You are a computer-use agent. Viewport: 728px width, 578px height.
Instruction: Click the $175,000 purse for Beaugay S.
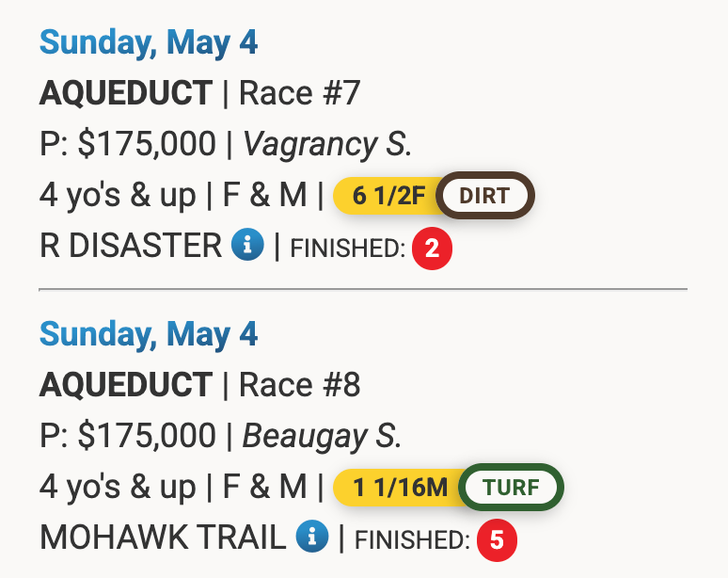pos(147,437)
